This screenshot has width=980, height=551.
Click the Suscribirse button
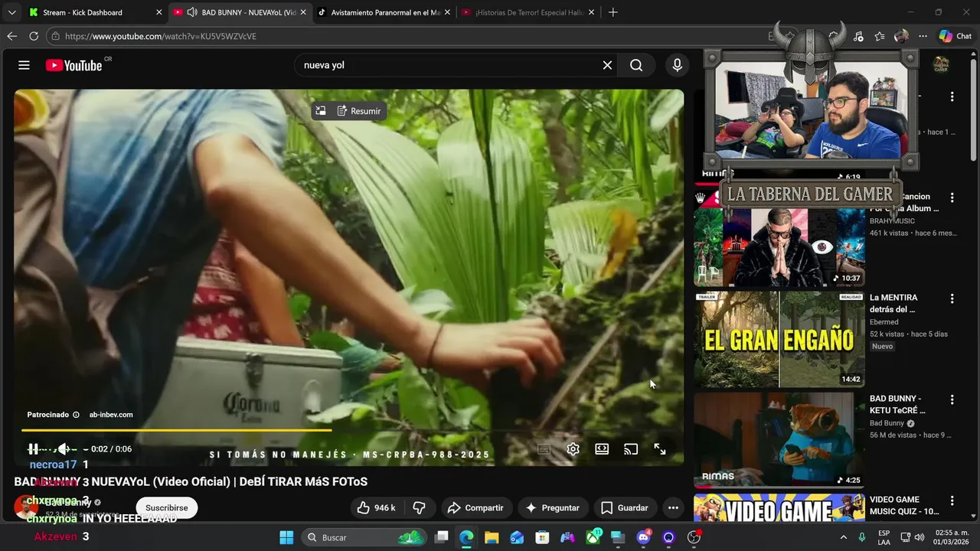(x=166, y=507)
